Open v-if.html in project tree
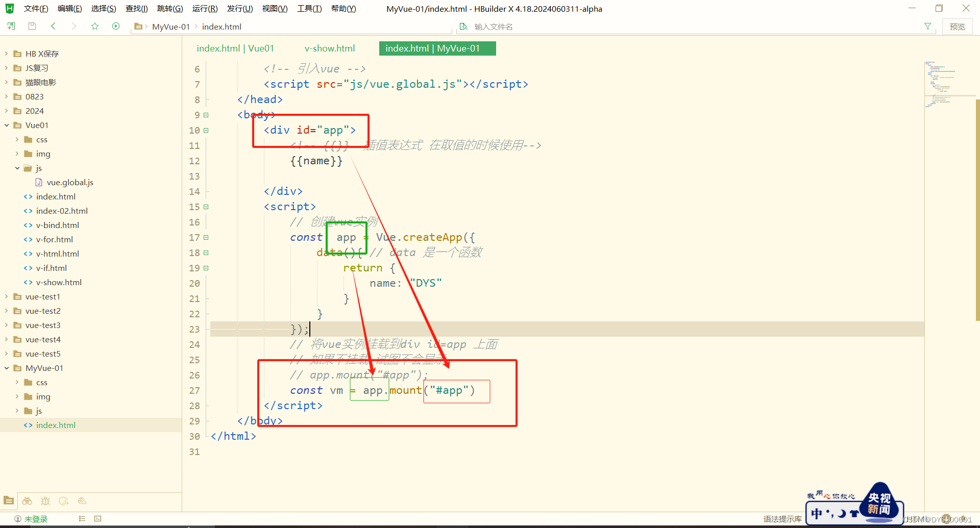980x528 pixels. click(x=52, y=268)
